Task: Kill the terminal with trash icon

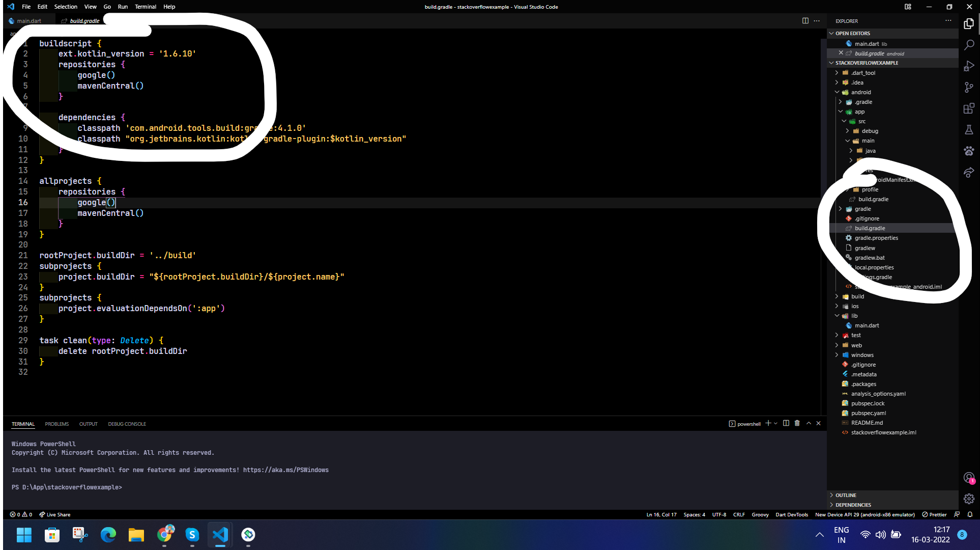Action: point(797,423)
